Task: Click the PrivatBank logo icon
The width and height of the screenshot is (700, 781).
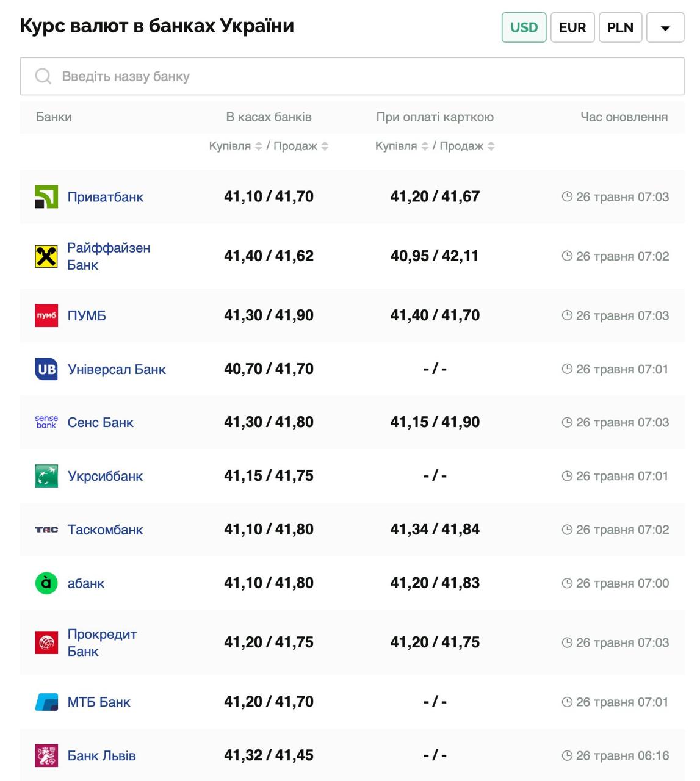Action: 46,197
